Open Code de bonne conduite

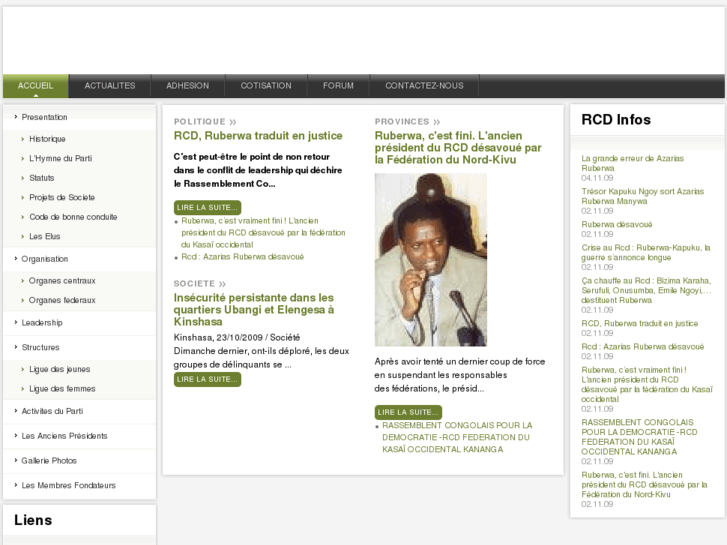tap(73, 217)
